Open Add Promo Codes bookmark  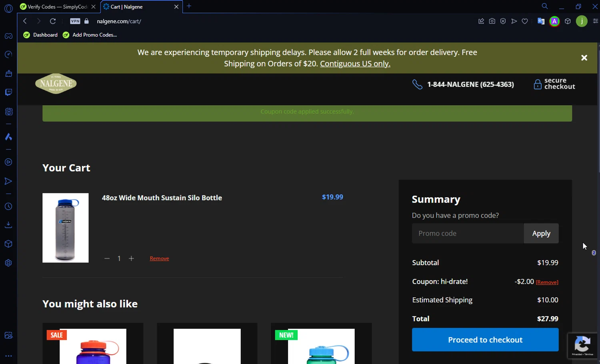tap(90, 35)
